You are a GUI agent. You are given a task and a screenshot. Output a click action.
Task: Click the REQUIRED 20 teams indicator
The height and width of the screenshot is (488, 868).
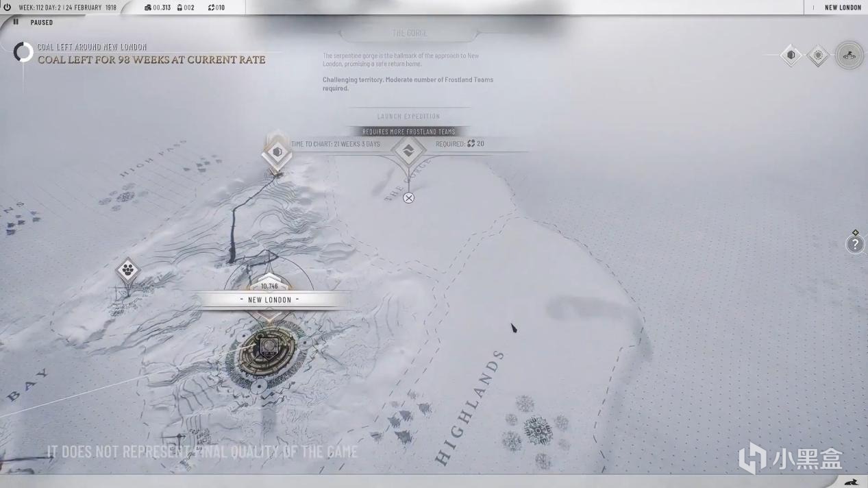460,144
